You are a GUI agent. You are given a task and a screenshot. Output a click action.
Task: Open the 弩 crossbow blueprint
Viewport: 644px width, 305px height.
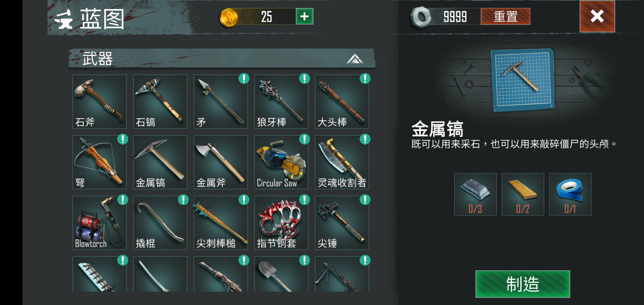point(99,162)
